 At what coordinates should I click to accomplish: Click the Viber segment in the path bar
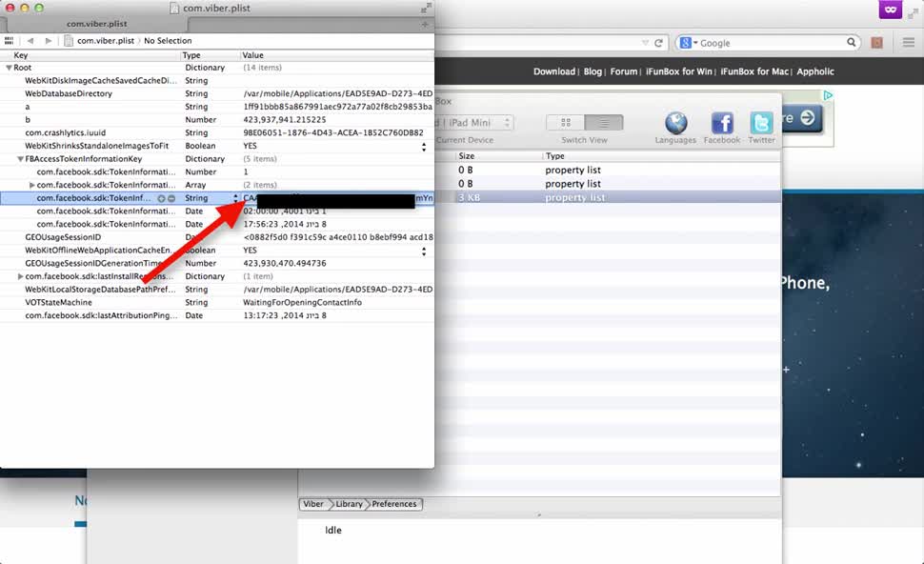[312, 505]
